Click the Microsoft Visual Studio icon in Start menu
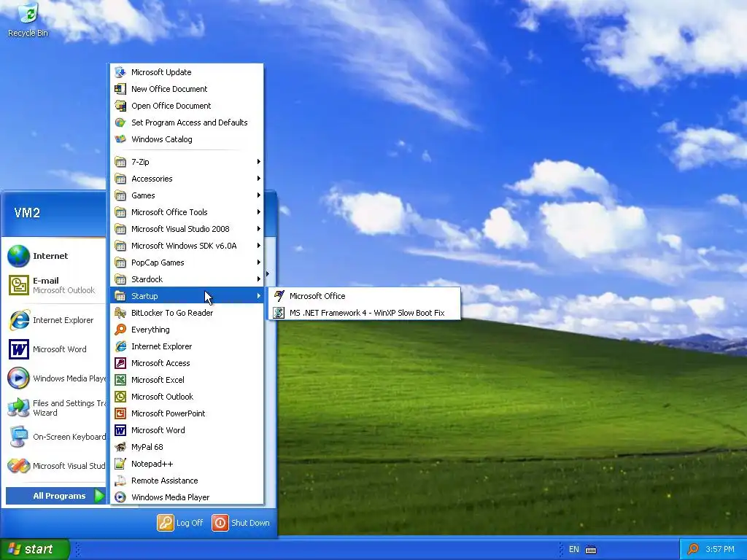The image size is (747, 560). (18, 466)
